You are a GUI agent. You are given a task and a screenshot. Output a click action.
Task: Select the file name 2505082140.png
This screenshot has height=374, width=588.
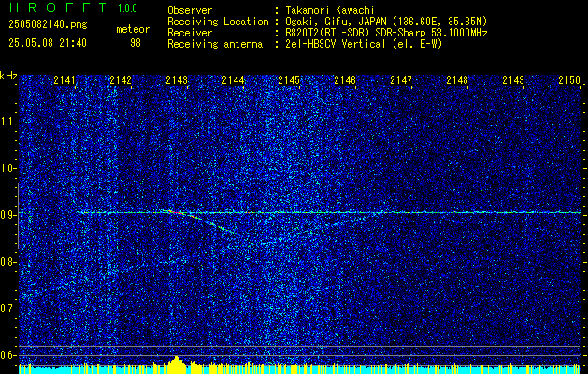pos(48,24)
